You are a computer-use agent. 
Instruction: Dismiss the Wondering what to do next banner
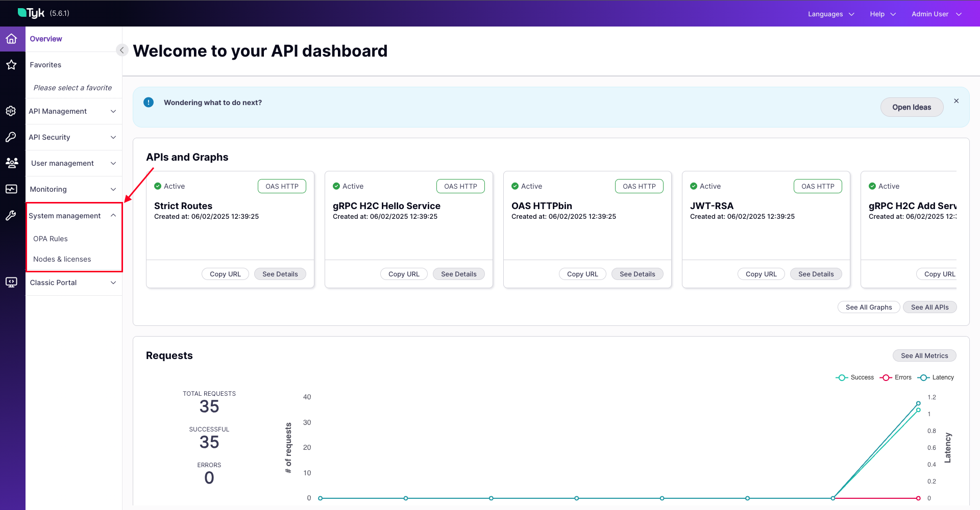tap(957, 100)
